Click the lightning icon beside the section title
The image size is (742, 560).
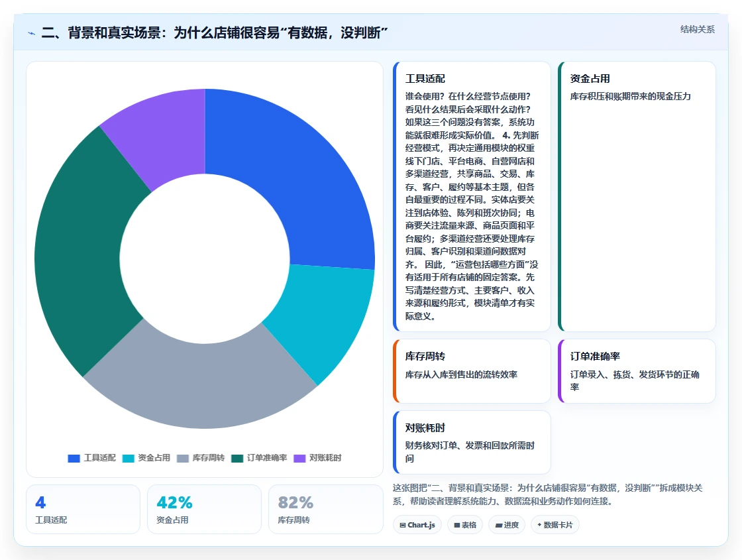click(x=31, y=33)
